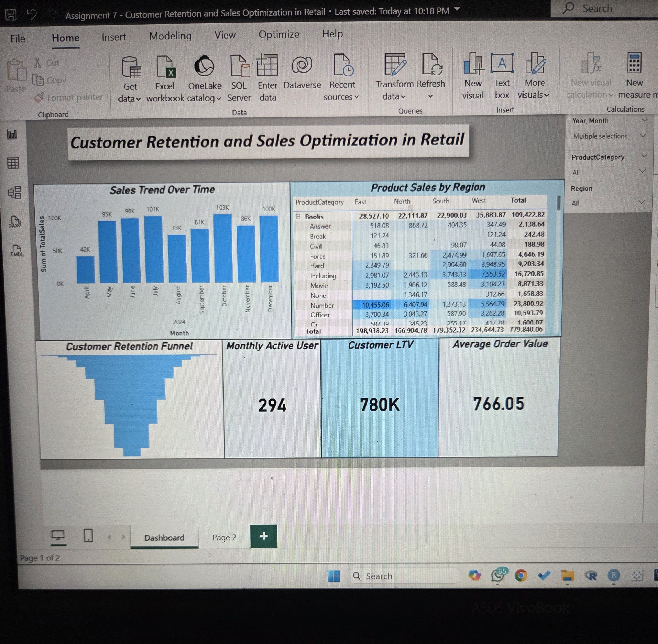The height and width of the screenshot is (644, 658).
Task: Open the Table view from sidebar
Action: tap(14, 163)
